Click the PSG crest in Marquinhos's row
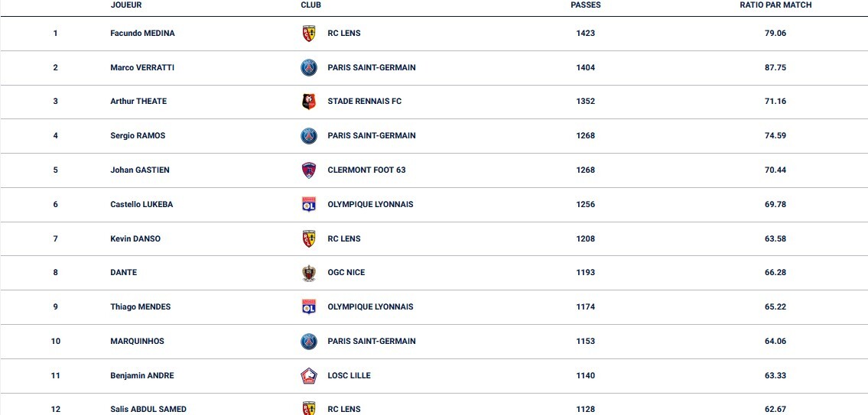 pos(309,341)
